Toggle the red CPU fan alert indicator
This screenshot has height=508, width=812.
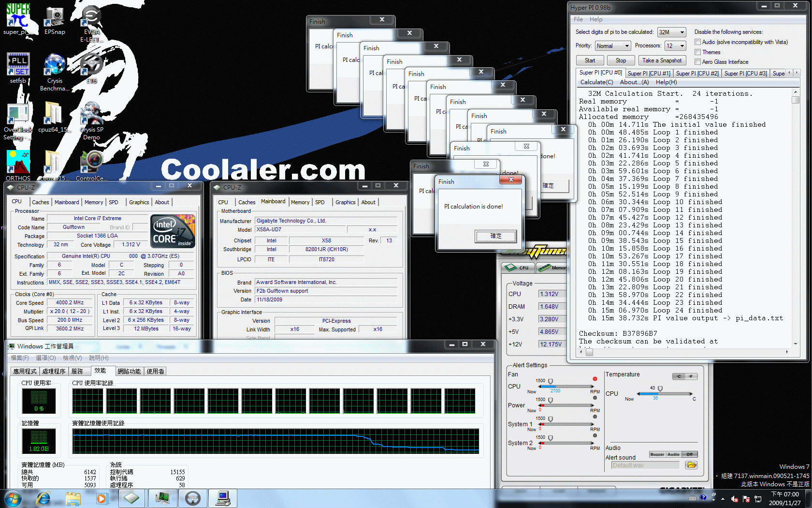tap(594, 379)
